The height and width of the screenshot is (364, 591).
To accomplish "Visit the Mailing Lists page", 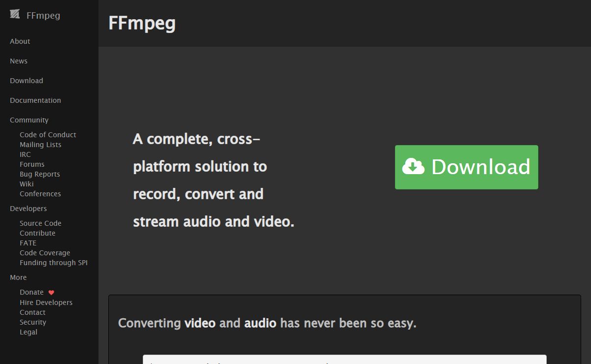I will (x=40, y=145).
